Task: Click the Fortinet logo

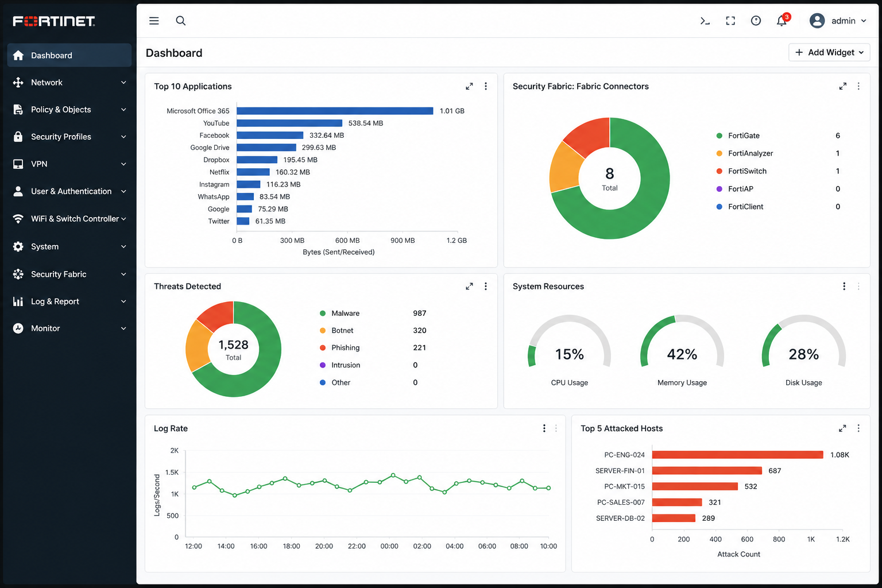Action: (x=54, y=21)
